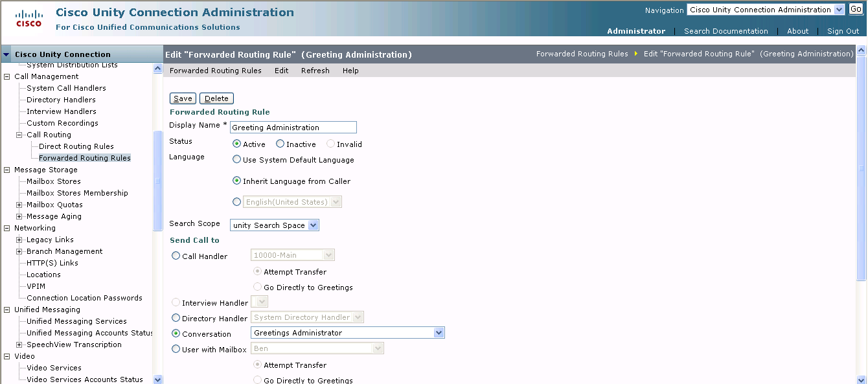
Task: Open Unified Messaging Accounts Status in the tree
Action: [90, 333]
